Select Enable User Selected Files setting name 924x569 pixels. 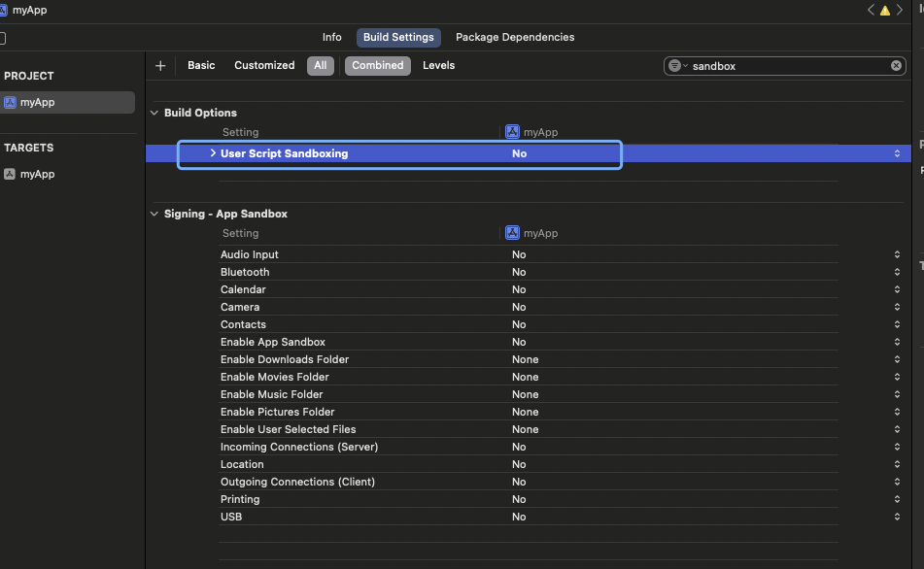(289, 429)
